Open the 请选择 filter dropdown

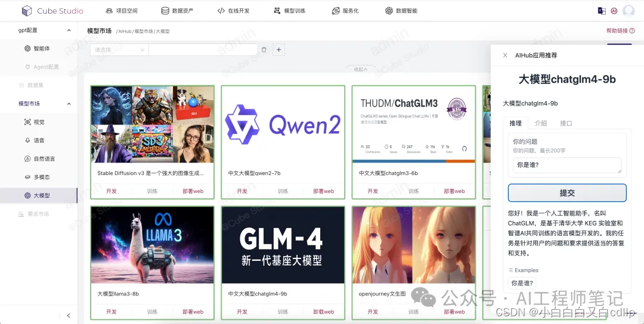click(x=119, y=49)
